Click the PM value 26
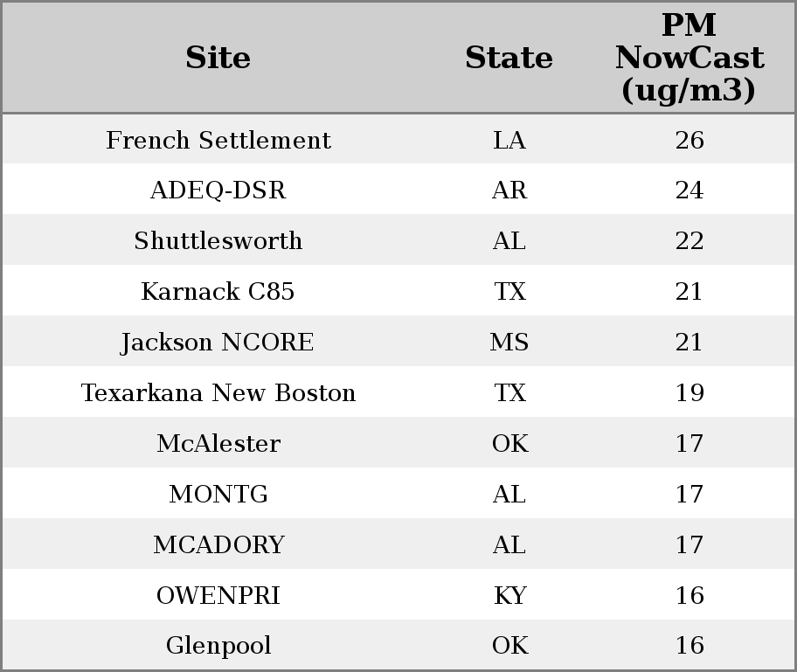This screenshot has height=672, width=797. point(690,140)
